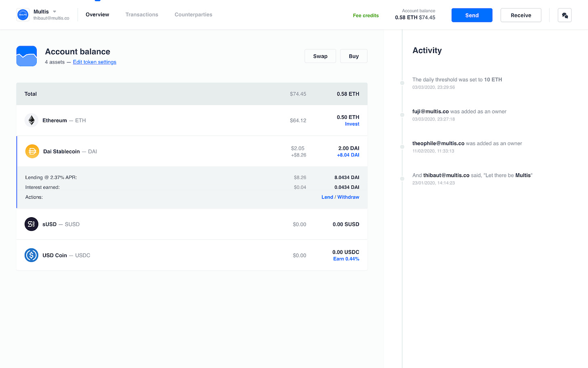
Task: Click the 0.58 ETH total amount
Action: pyautogui.click(x=348, y=94)
